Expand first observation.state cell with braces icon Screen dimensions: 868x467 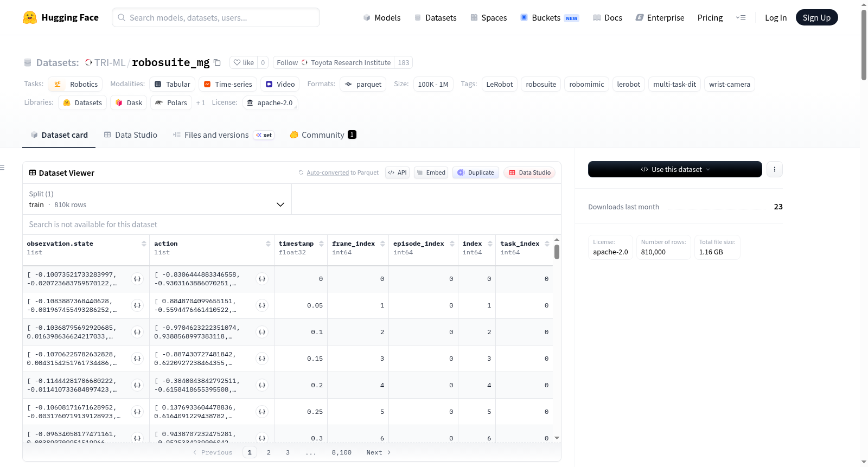[x=137, y=279]
